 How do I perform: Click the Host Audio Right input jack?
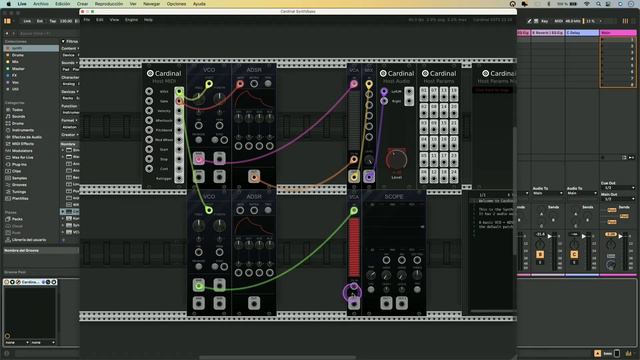[384, 101]
